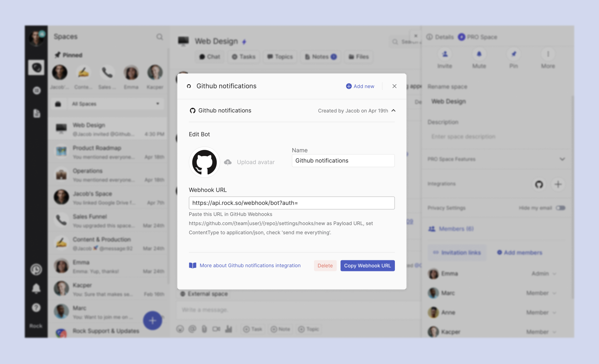Click the Upload avatar cloud icon

tap(228, 162)
